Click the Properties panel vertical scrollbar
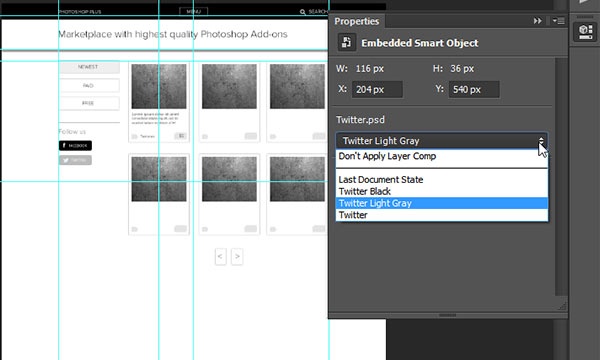600x360 pixels. click(x=561, y=176)
